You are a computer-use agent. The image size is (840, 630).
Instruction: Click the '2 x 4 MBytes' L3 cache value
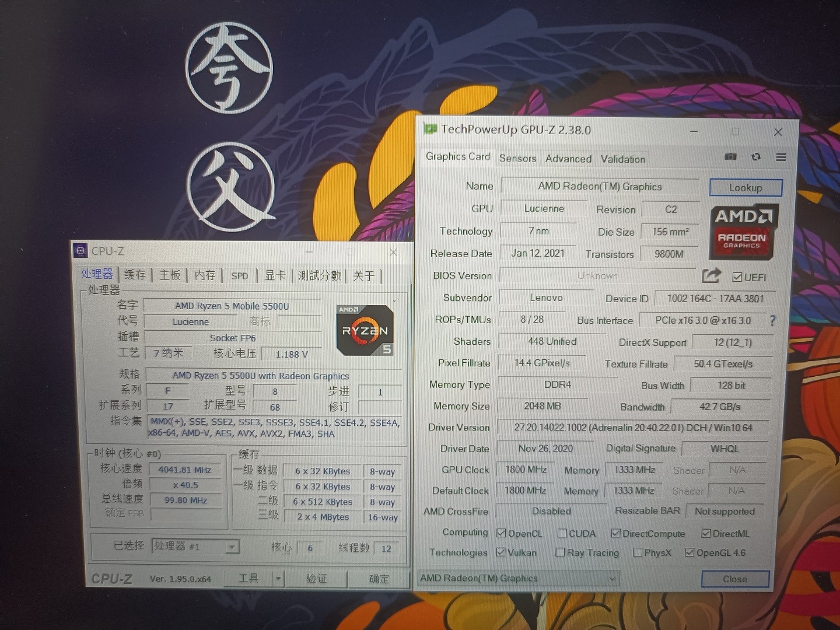point(323,517)
